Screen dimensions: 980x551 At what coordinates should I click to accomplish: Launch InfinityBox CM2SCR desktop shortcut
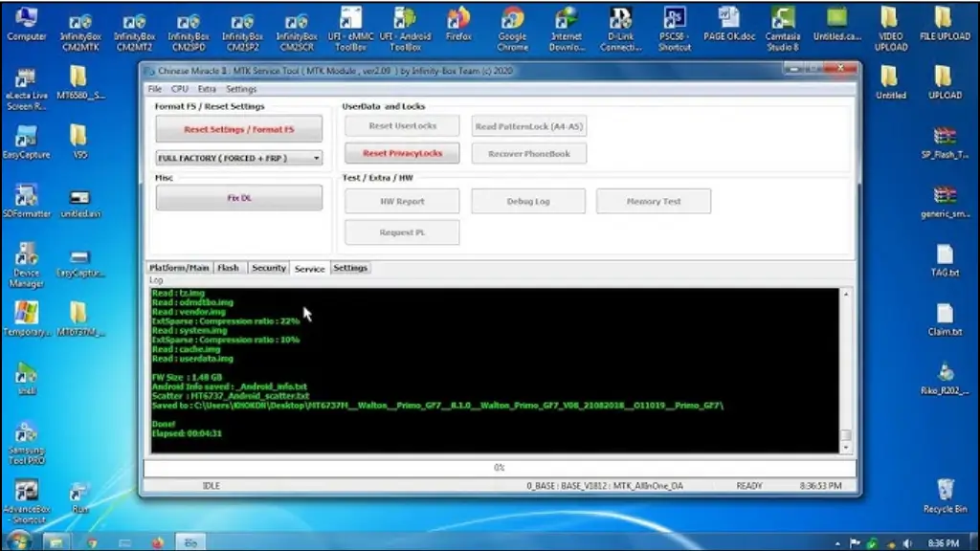pyautogui.click(x=297, y=31)
